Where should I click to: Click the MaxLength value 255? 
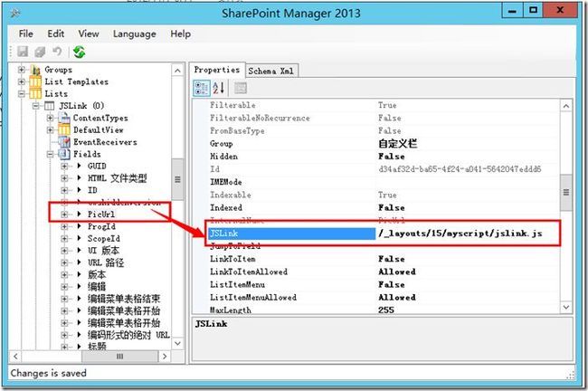[386, 310]
